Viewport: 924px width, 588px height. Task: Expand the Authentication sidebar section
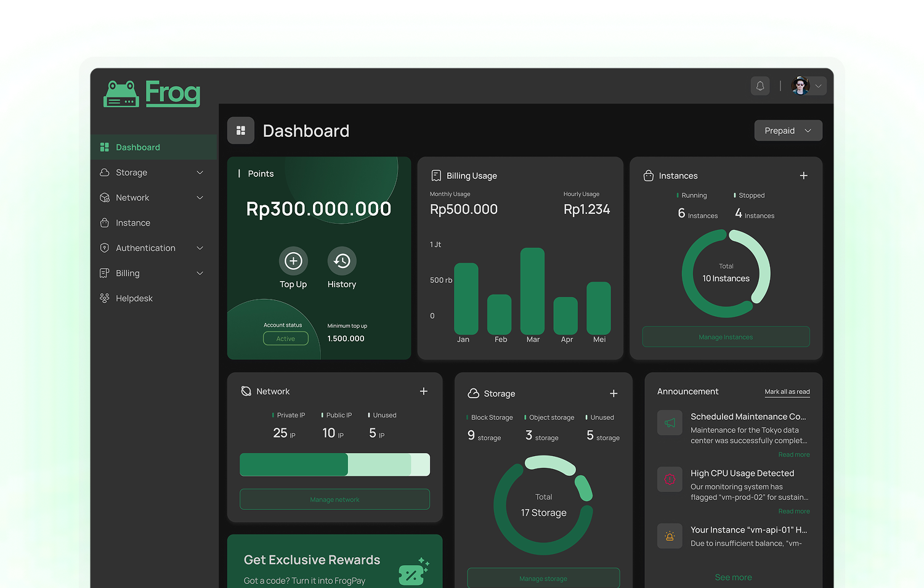(152, 248)
